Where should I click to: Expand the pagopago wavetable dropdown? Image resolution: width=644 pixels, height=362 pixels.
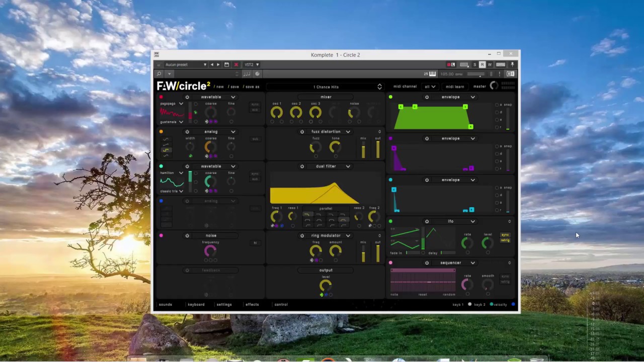(181, 104)
